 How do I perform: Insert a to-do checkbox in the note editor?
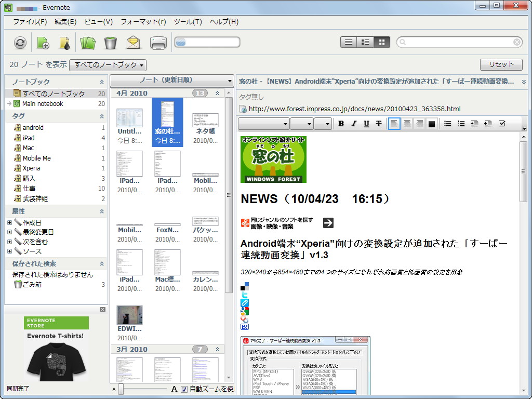click(501, 123)
